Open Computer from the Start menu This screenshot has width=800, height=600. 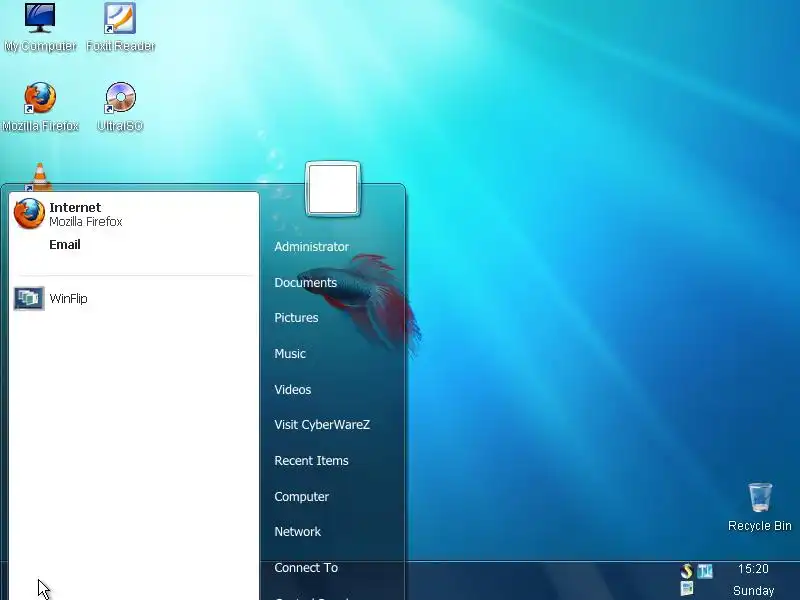(302, 496)
